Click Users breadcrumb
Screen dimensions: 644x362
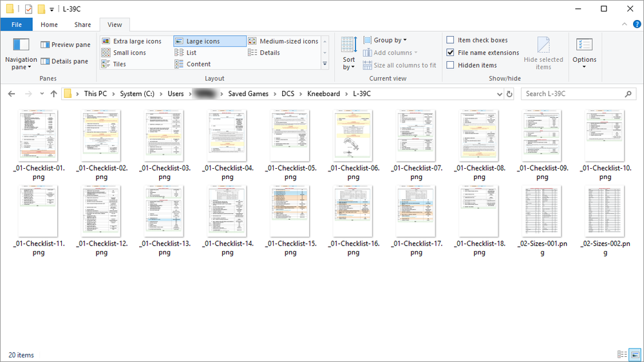(x=175, y=93)
